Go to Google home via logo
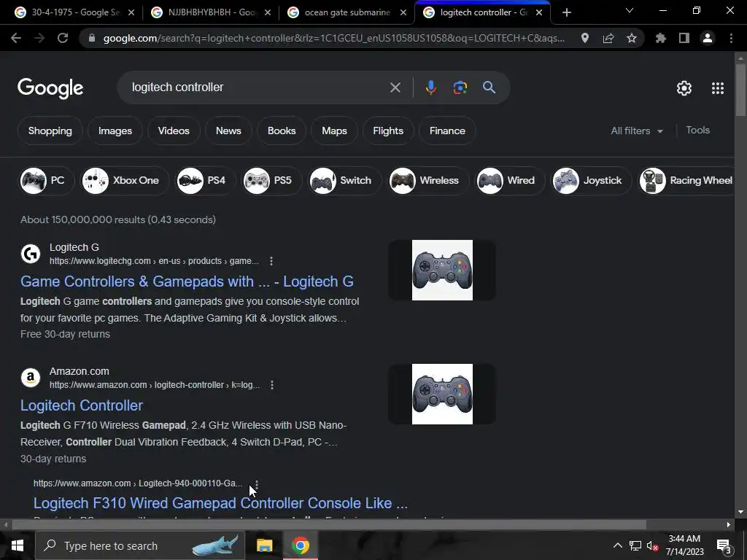 [x=50, y=88]
